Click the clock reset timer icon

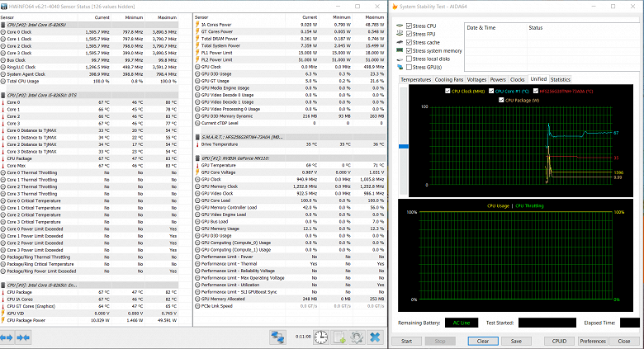(321, 337)
